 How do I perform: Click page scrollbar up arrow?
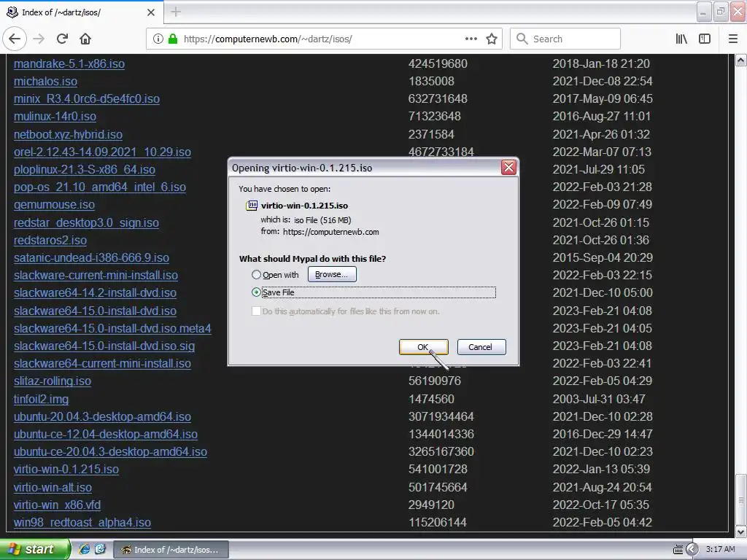[741, 61]
